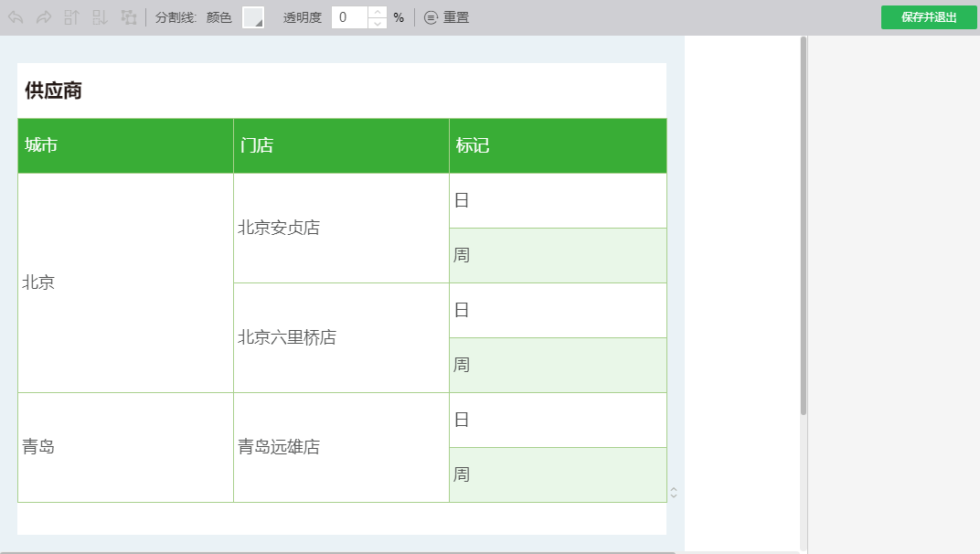Click the reset icon beside 重置

click(431, 17)
